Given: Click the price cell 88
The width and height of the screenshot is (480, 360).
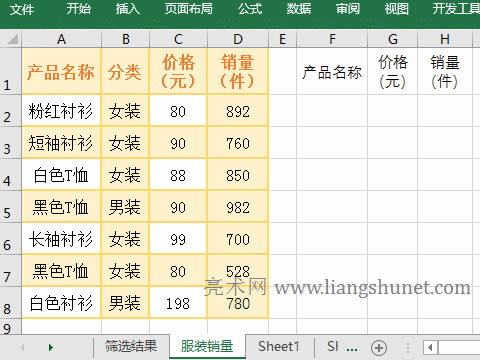Looking at the screenshot, I should (178, 174).
